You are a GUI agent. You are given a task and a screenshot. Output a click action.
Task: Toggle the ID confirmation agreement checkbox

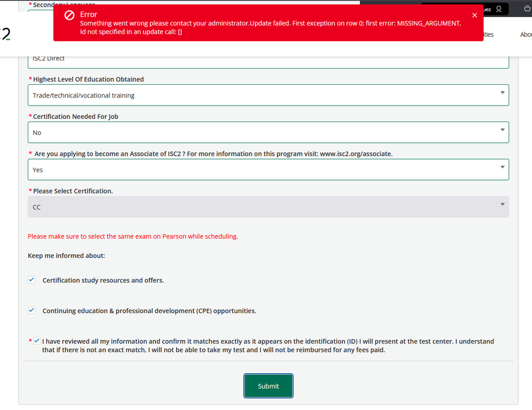(x=36, y=341)
